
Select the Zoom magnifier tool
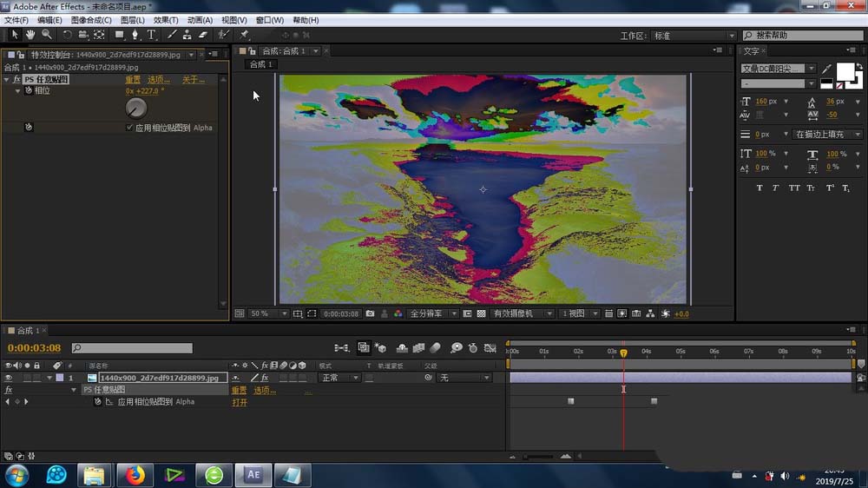point(46,35)
